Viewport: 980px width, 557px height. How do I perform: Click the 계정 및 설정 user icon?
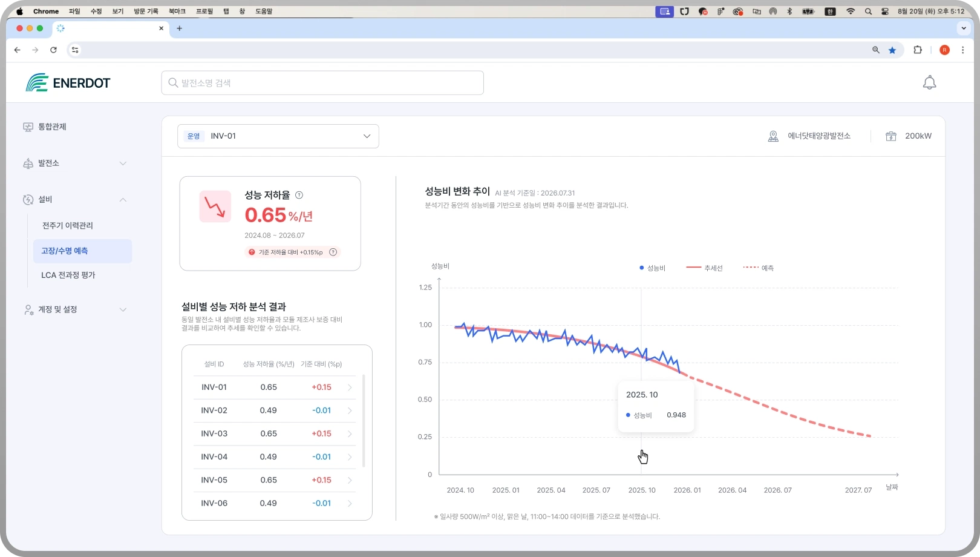(28, 309)
